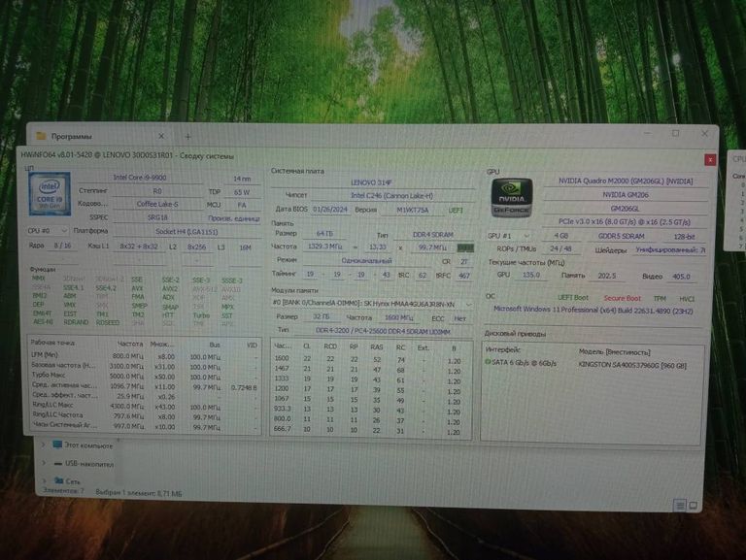Expand USB-накопитель tree node

[x=44, y=463]
